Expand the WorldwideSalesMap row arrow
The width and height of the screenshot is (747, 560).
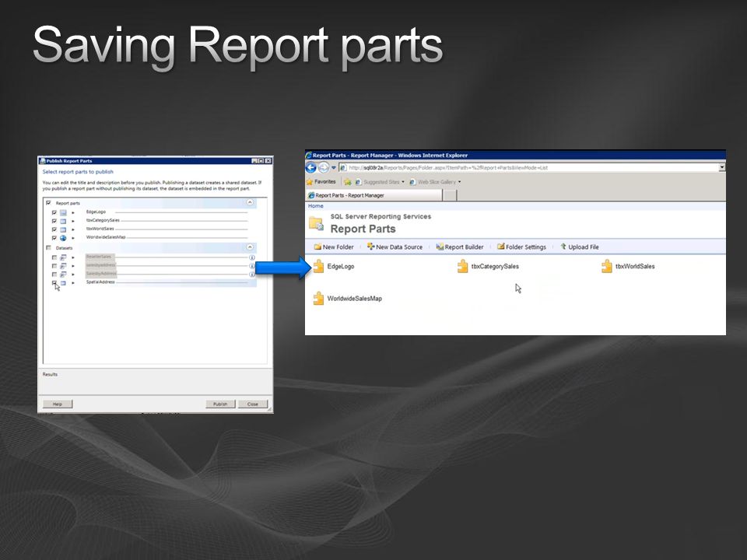point(73,238)
